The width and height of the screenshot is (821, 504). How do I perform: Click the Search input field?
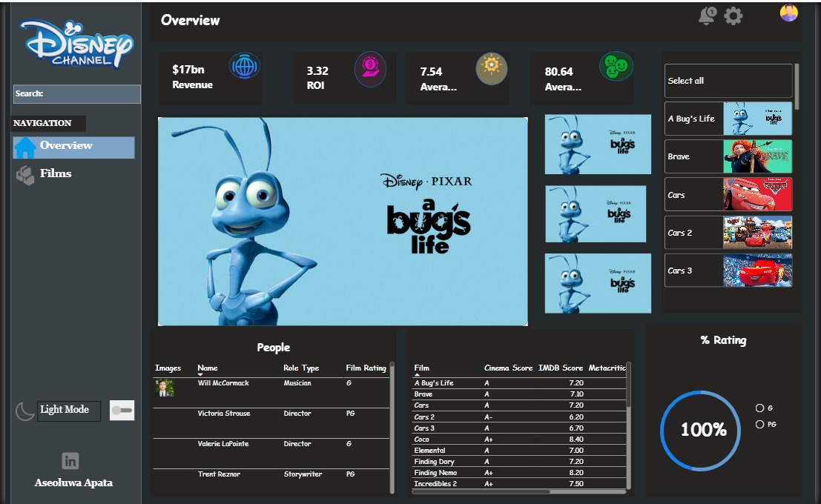(77, 93)
